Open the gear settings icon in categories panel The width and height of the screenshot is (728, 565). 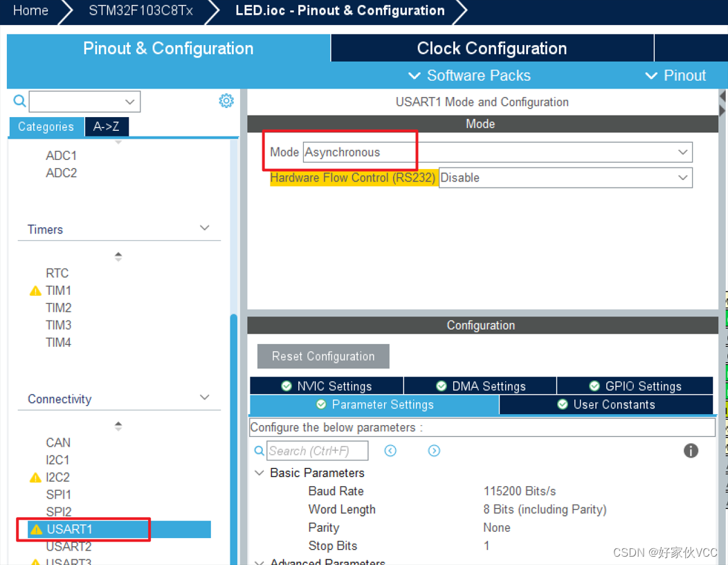coord(226,100)
